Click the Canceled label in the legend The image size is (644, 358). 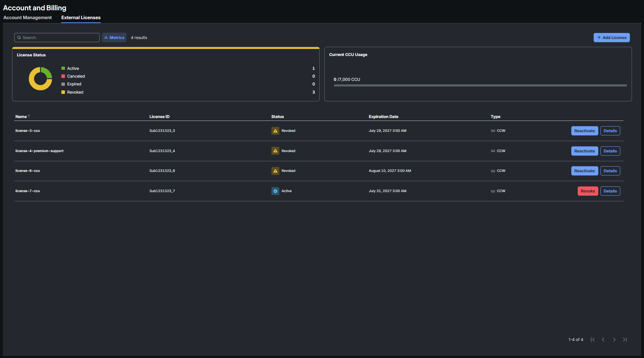pos(76,76)
